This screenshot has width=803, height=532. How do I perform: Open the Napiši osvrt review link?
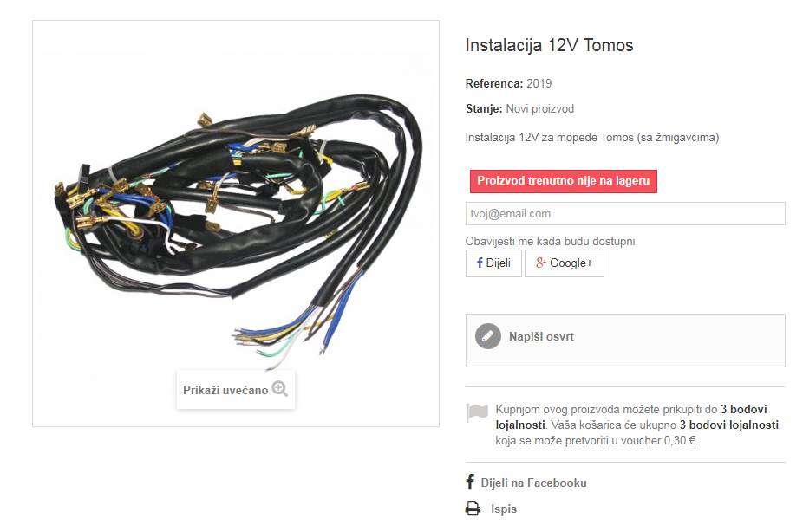pyautogui.click(x=541, y=336)
